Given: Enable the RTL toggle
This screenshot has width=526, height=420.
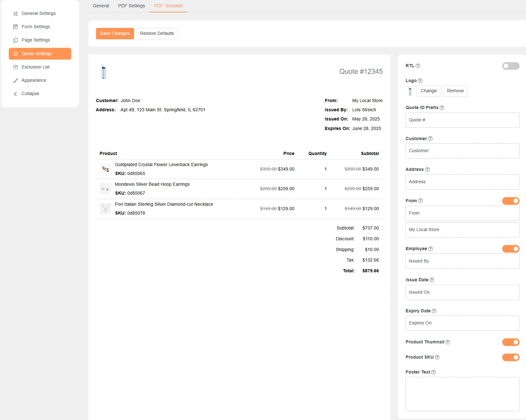Looking at the screenshot, I should (510, 66).
